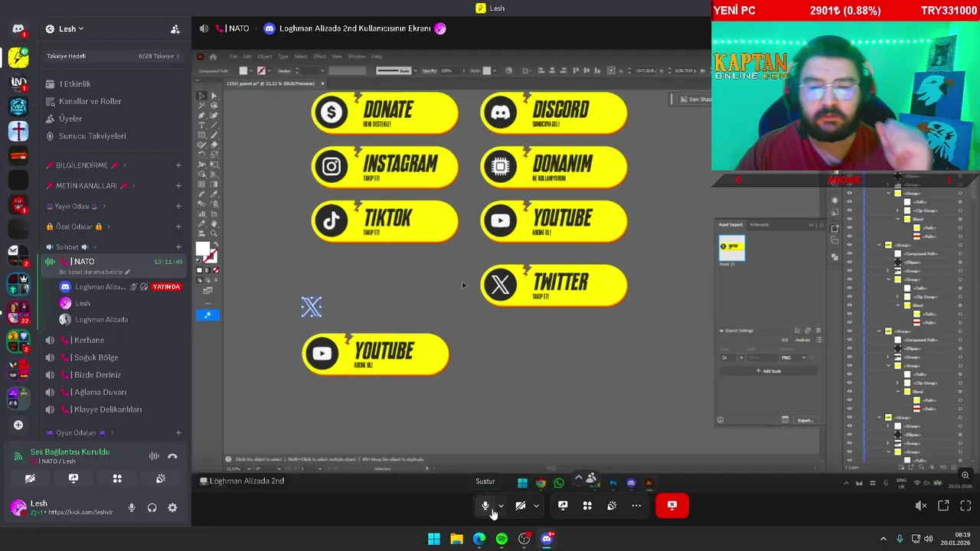Viewport: 980px width, 551px height.
Task: Toggle speaker icon beside NATO title
Action: point(204,28)
